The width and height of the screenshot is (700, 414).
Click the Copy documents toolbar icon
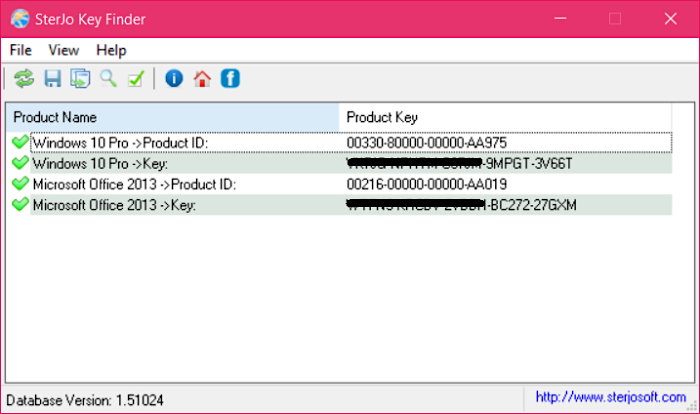(80, 79)
